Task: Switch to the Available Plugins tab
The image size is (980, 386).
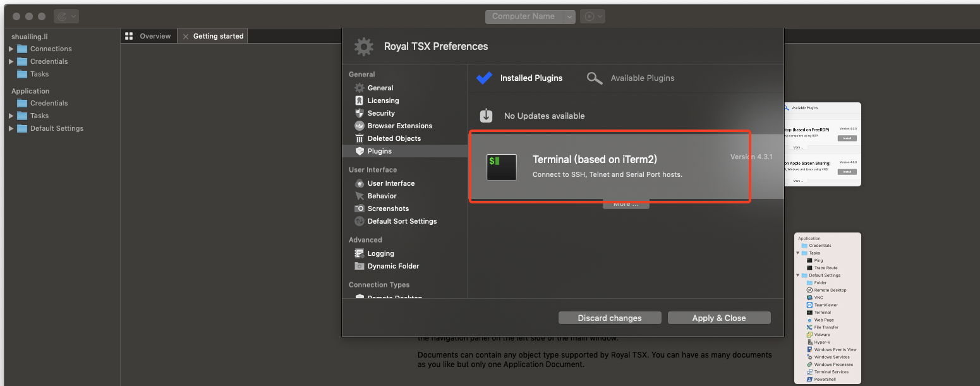Action: click(631, 78)
